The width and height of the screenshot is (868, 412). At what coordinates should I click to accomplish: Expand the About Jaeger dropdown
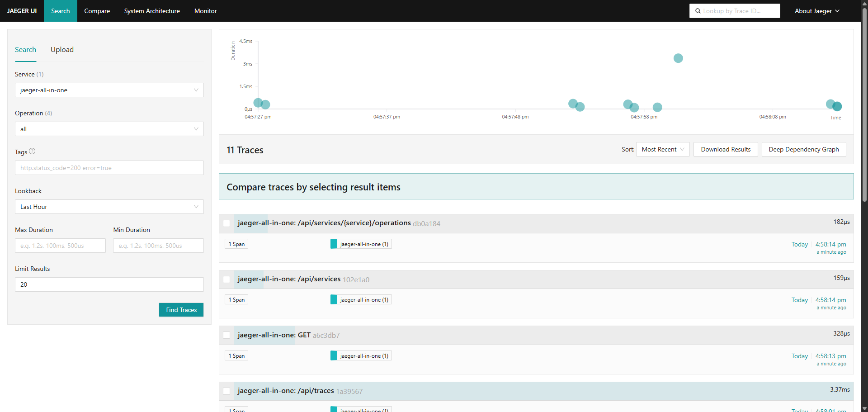pos(817,11)
